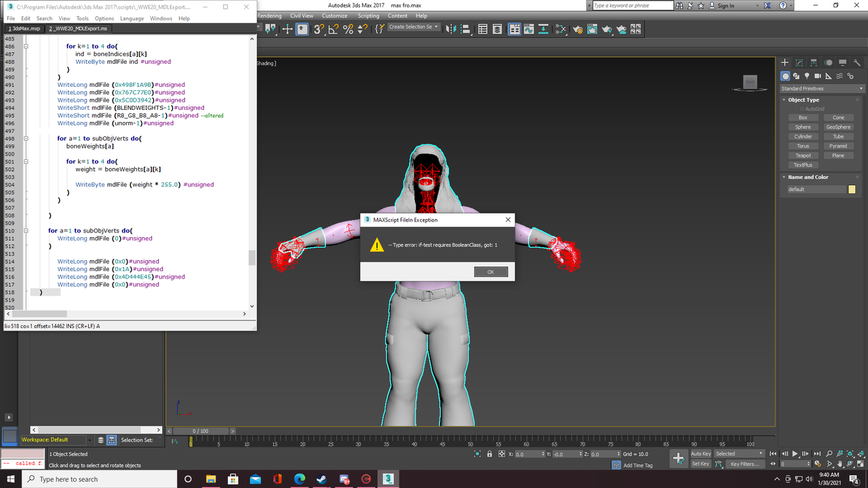Open the Standard Primitives dropdown
Screen dimensions: 868x488
pyautogui.click(x=823, y=89)
